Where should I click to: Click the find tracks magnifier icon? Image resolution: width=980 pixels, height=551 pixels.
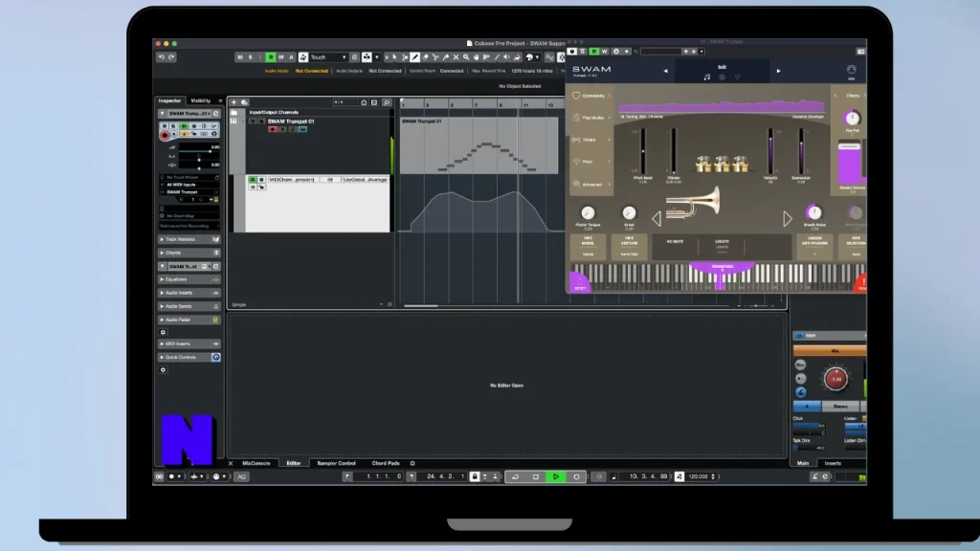pos(387,101)
